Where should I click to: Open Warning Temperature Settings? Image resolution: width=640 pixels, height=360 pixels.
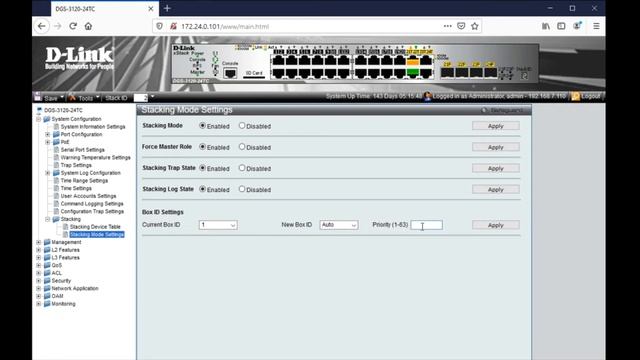coord(96,158)
